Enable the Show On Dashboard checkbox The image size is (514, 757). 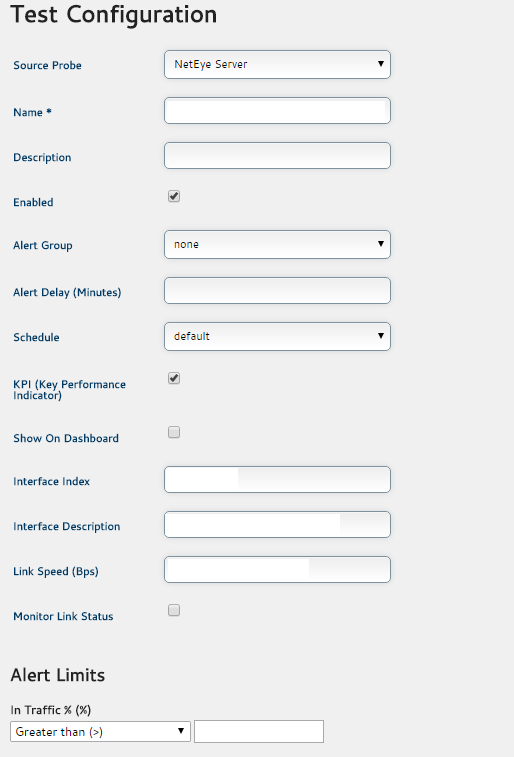tap(174, 432)
